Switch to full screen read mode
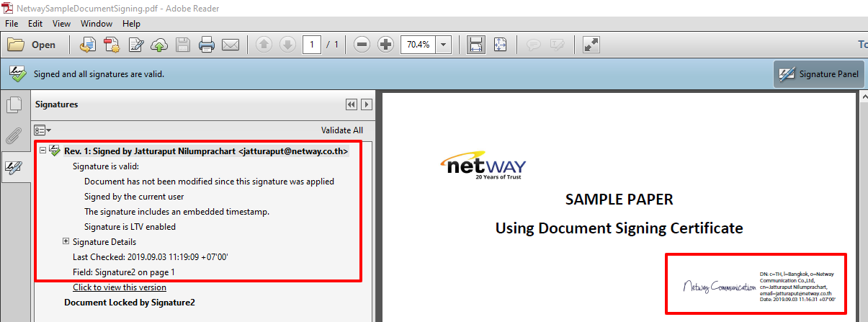868x322 pixels. click(591, 45)
